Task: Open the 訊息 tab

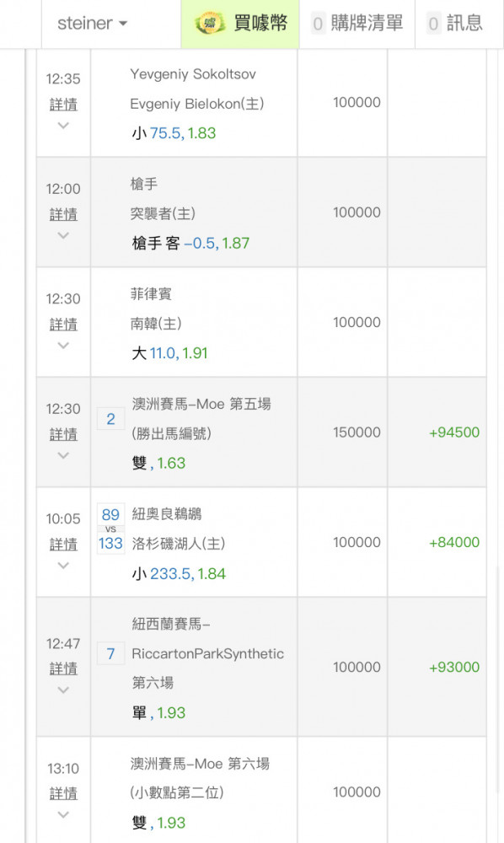Action: point(456,23)
